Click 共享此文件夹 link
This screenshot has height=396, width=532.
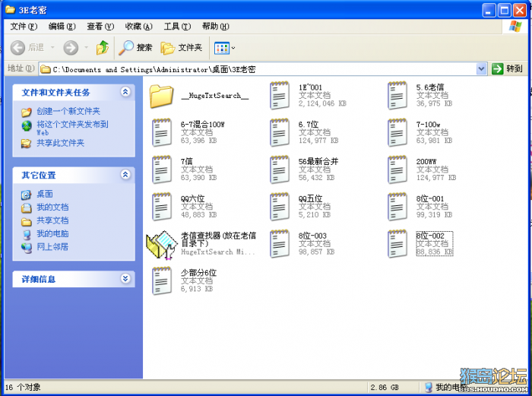point(60,143)
